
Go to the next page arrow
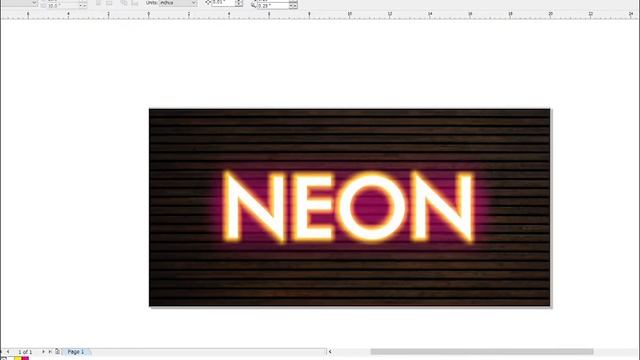pos(43,351)
